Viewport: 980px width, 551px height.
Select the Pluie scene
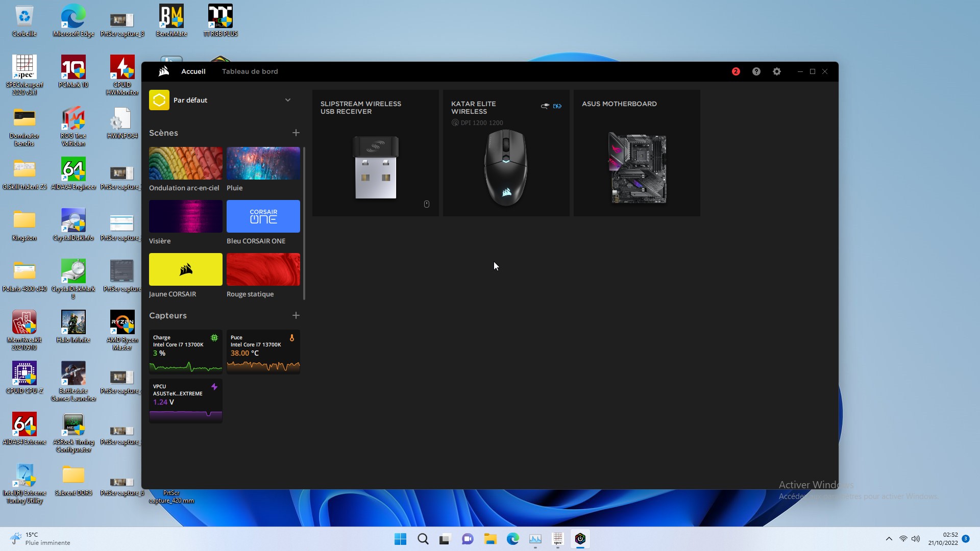[263, 163]
